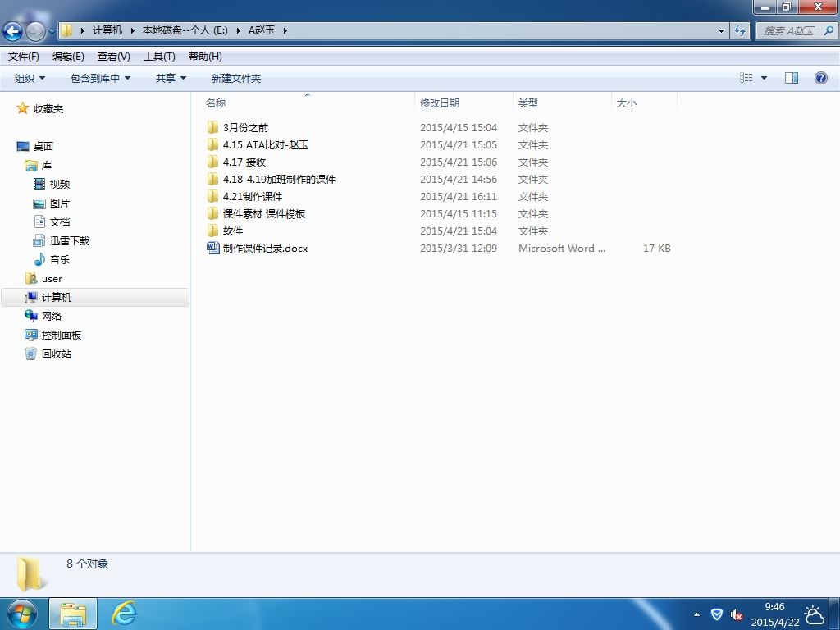840x630 pixels.
Task: Open 迅雷下载 library
Action: [x=70, y=240]
